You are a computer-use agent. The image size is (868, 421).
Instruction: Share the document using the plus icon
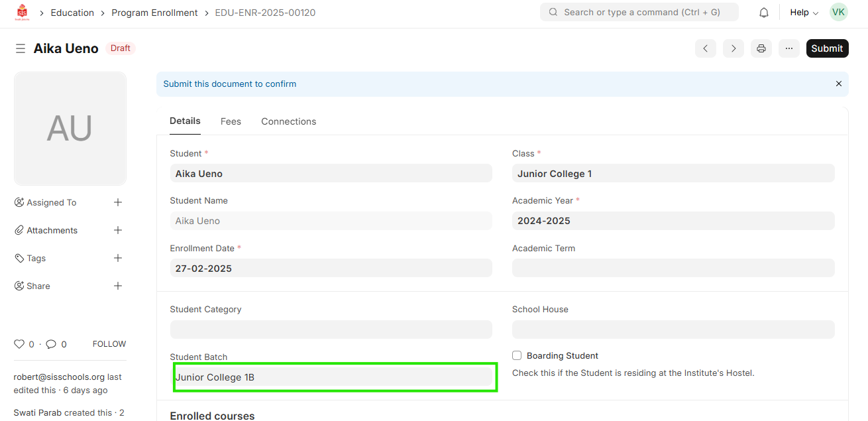pyautogui.click(x=118, y=286)
